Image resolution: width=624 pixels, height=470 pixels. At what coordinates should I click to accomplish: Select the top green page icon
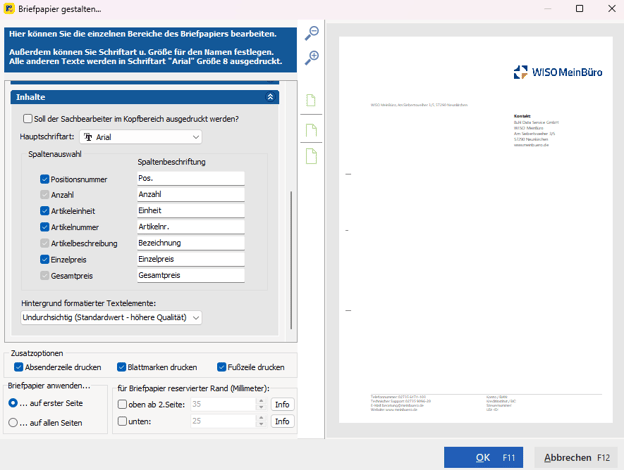tap(312, 101)
